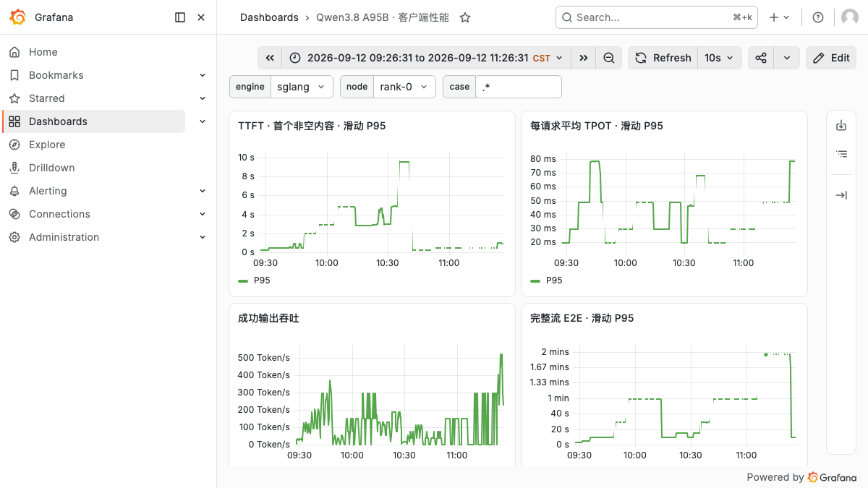Click the collapse arrow icon in right rail

(841, 195)
